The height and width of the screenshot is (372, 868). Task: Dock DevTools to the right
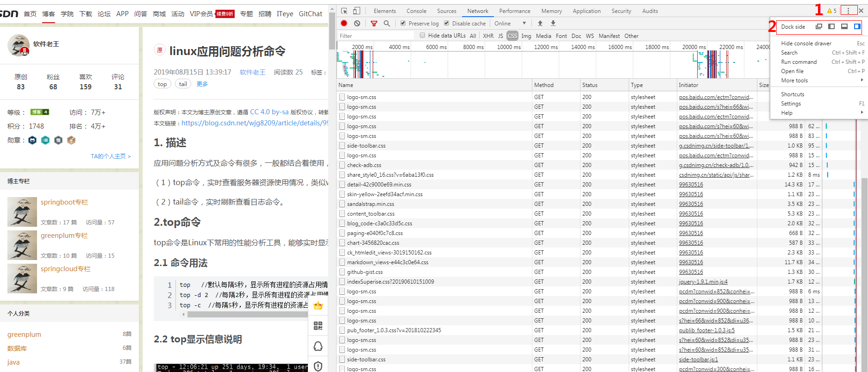(x=857, y=26)
